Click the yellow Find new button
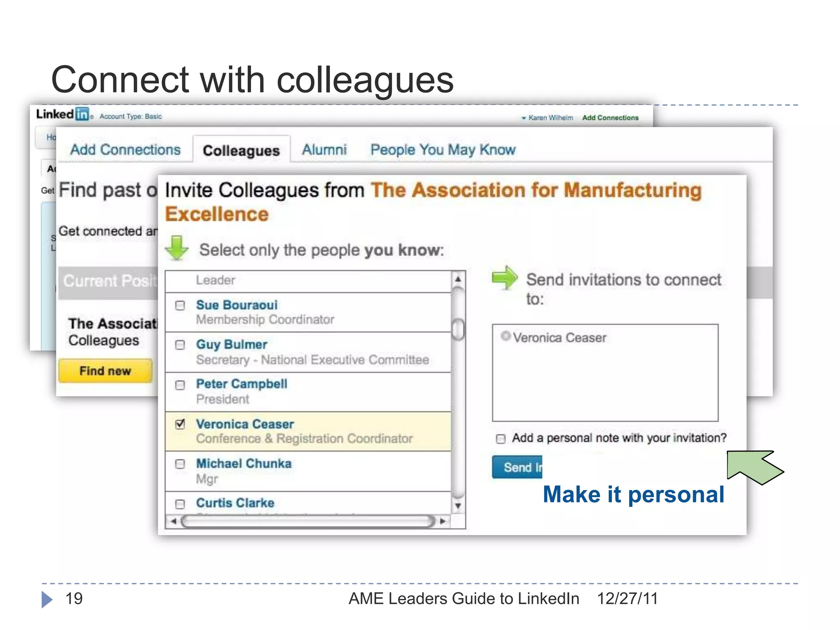 coord(105,371)
